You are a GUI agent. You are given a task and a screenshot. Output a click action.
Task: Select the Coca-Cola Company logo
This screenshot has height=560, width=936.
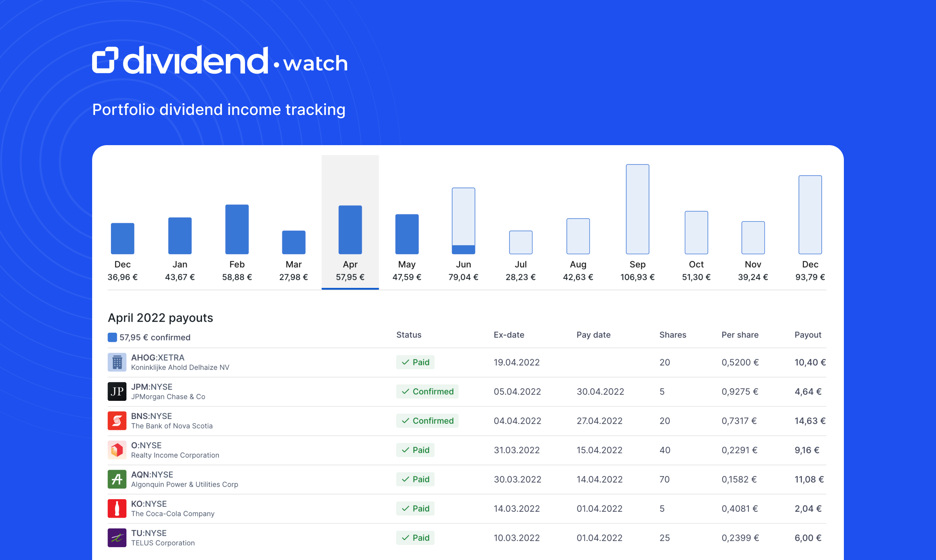[x=118, y=508]
